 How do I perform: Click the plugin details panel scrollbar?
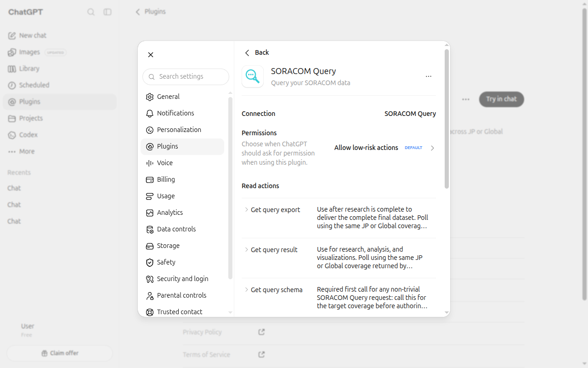pos(447,119)
